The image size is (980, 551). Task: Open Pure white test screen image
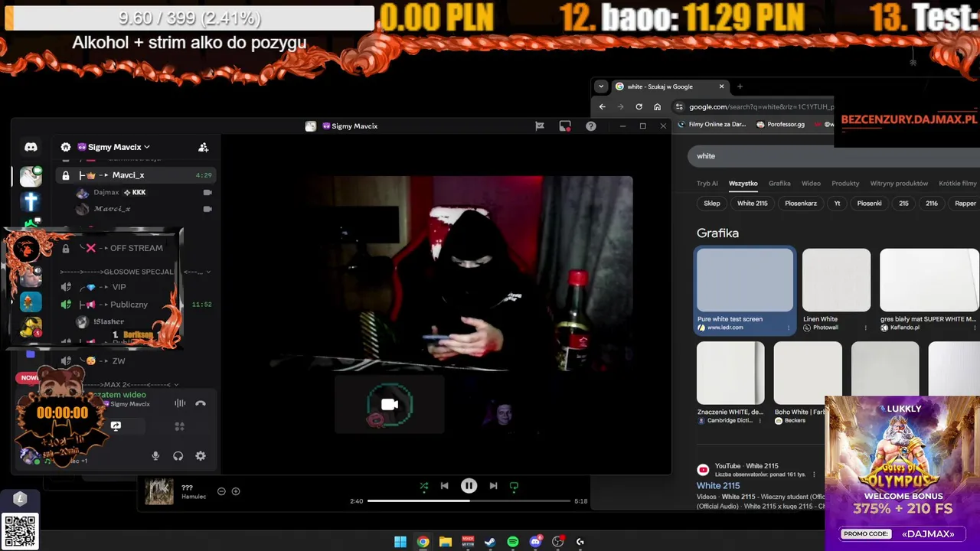pos(744,280)
